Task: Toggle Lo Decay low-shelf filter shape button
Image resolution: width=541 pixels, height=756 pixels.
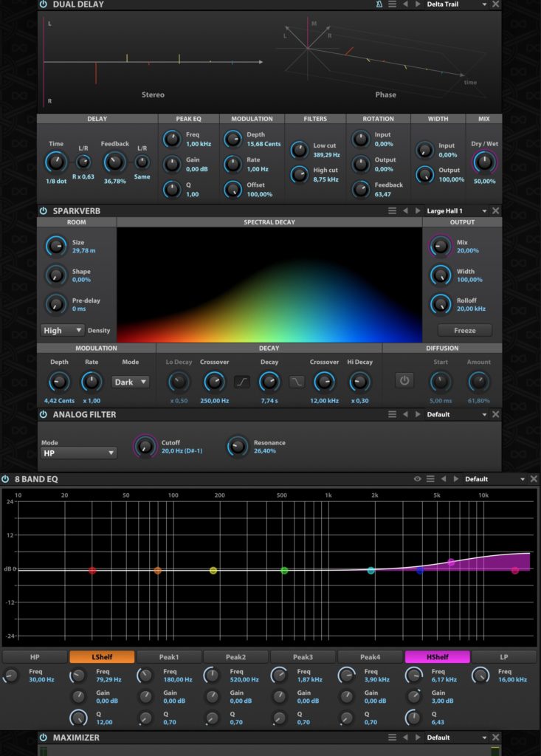Action: click(242, 382)
